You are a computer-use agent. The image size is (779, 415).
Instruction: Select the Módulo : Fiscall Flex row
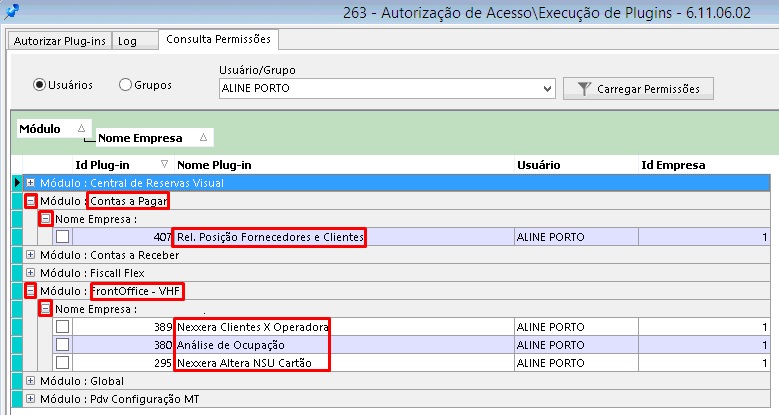click(x=396, y=273)
